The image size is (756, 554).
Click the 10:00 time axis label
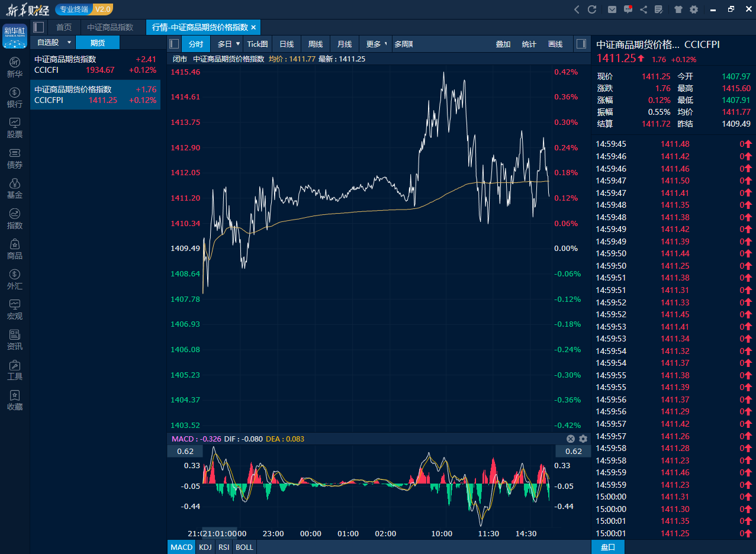click(x=442, y=533)
